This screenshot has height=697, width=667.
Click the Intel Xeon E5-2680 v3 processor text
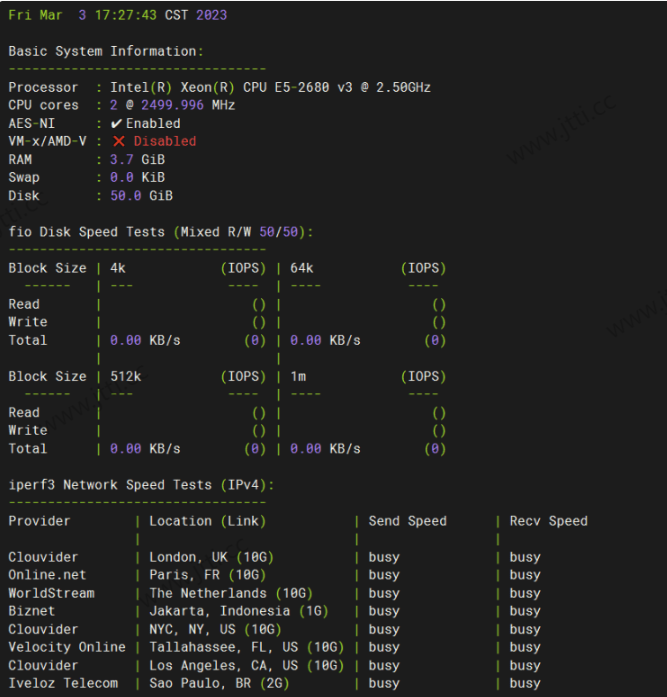270,87
